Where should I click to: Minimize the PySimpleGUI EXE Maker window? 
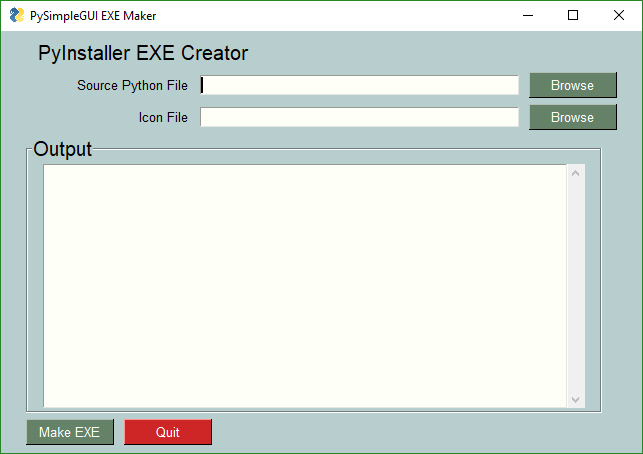tap(528, 16)
